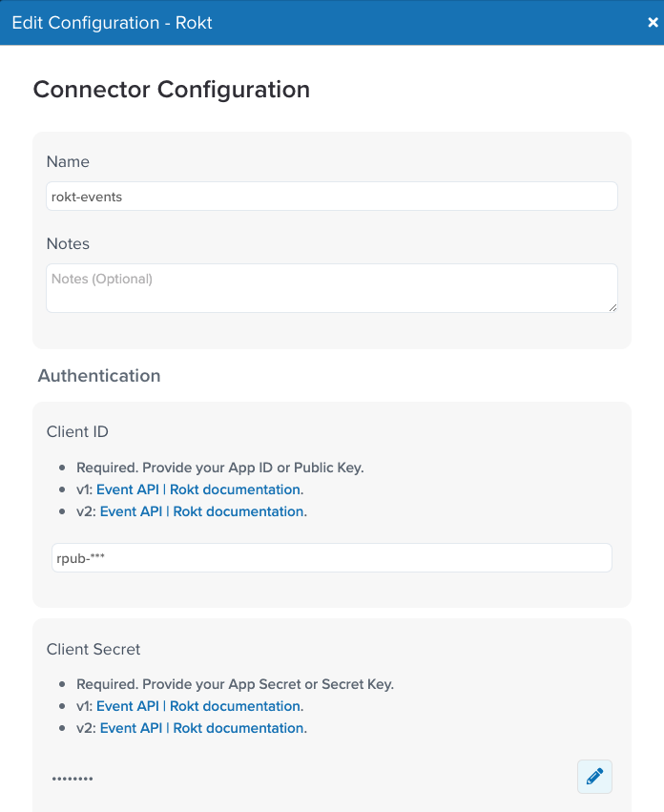Open v1 Rokt documentation link under Client ID

pos(235,489)
